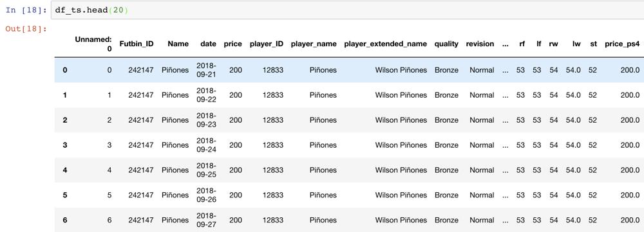Image resolution: width=644 pixels, height=232 pixels.
Task: Select the In [18] prompt label
Action: coord(26,10)
